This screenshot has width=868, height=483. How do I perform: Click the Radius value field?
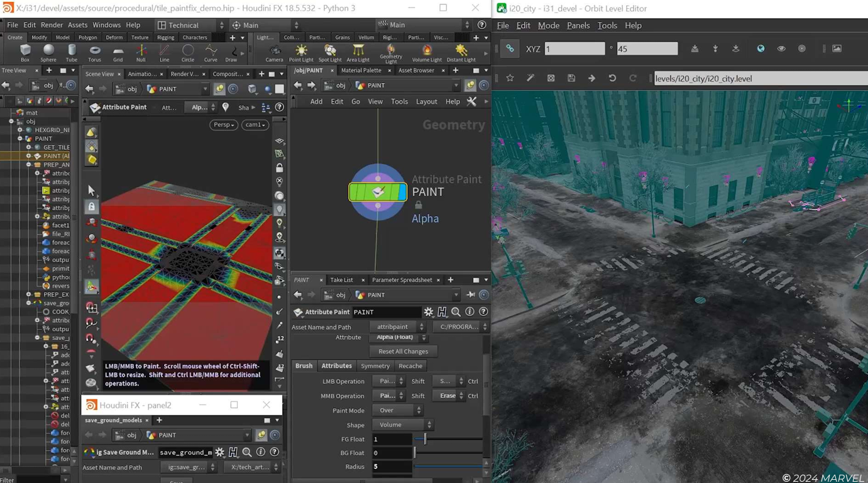tap(392, 467)
